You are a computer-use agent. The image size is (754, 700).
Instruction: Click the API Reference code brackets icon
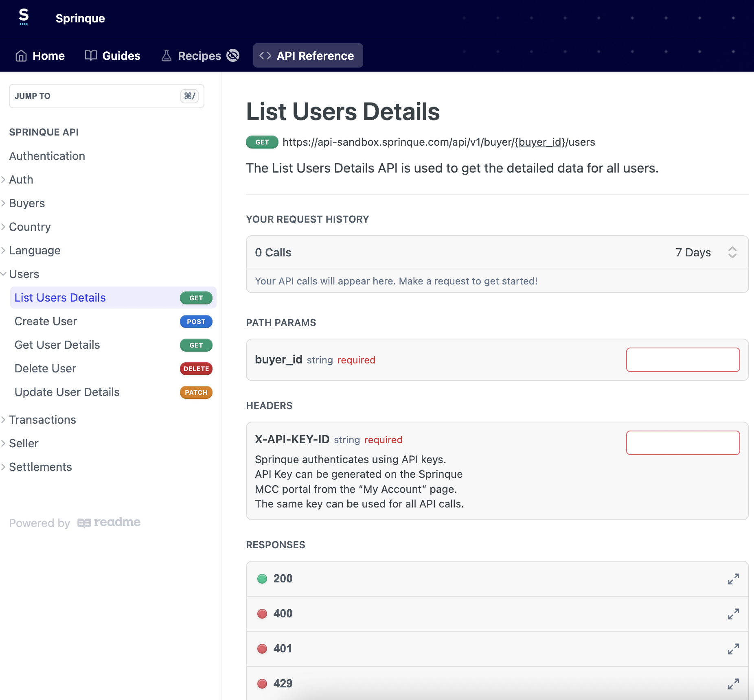pos(265,56)
